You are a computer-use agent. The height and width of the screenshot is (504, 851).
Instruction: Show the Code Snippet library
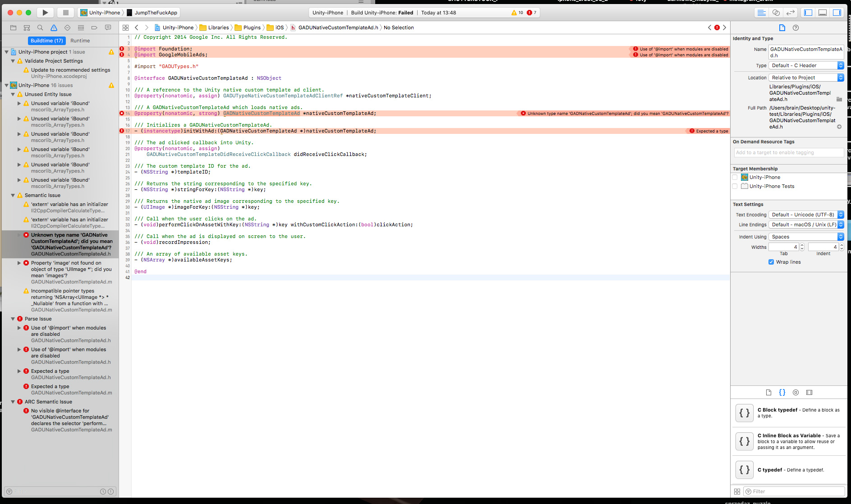(x=782, y=392)
